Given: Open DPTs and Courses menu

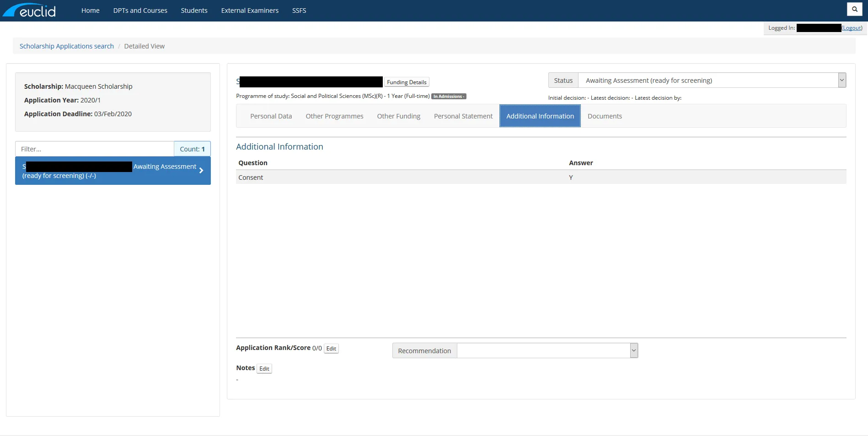Looking at the screenshot, I should [x=140, y=11].
